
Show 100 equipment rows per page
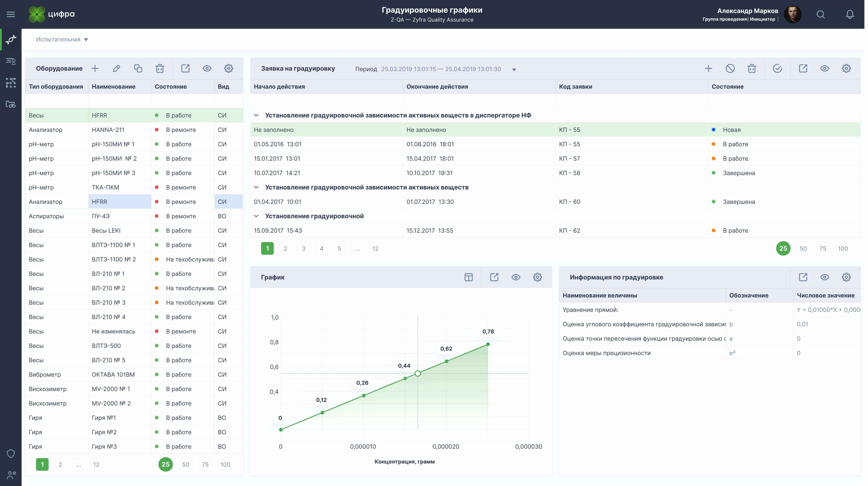(x=225, y=464)
